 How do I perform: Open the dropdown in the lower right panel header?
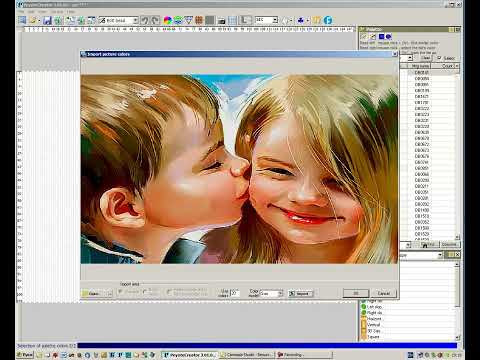point(440,255)
